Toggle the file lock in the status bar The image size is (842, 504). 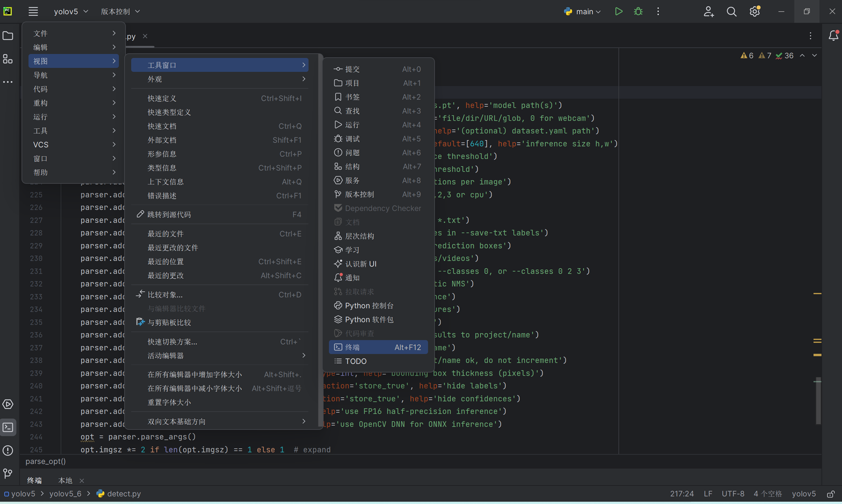pyautogui.click(x=832, y=494)
